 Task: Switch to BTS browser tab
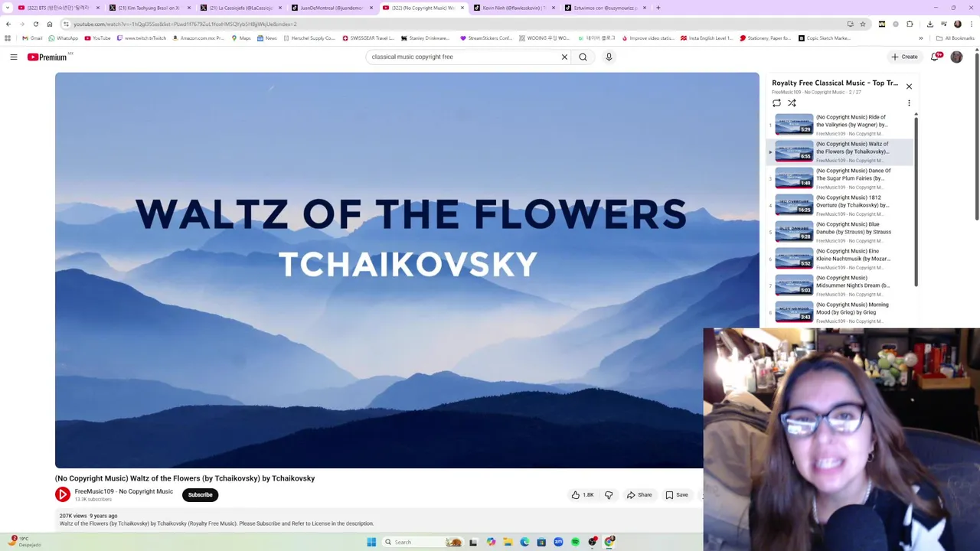pyautogui.click(x=58, y=8)
